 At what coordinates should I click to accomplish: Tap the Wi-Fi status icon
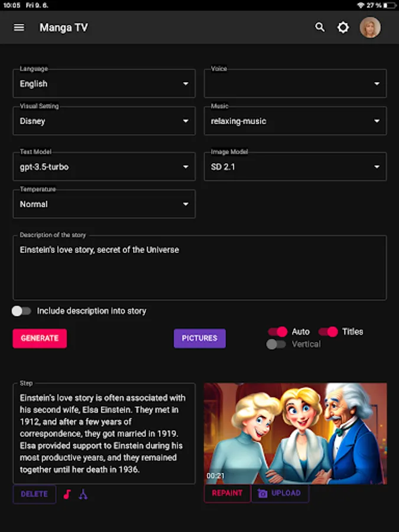coord(361,5)
